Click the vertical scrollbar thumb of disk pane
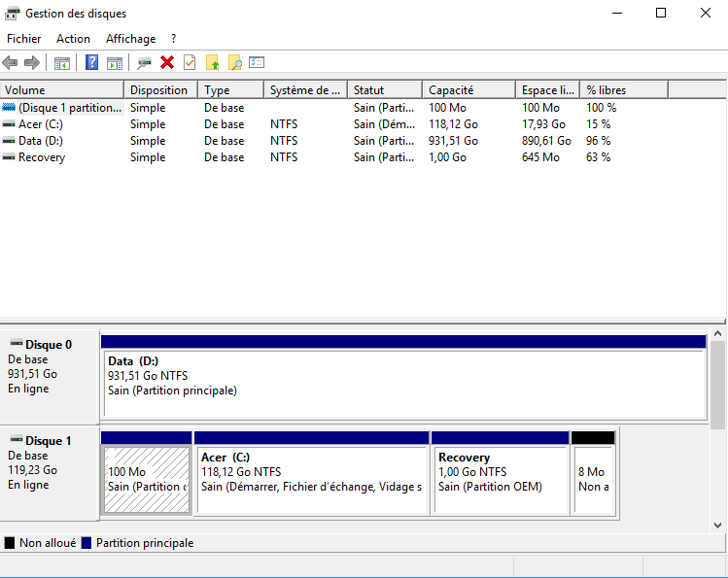This screenshot has height=578, width=728. pos(717,384)
